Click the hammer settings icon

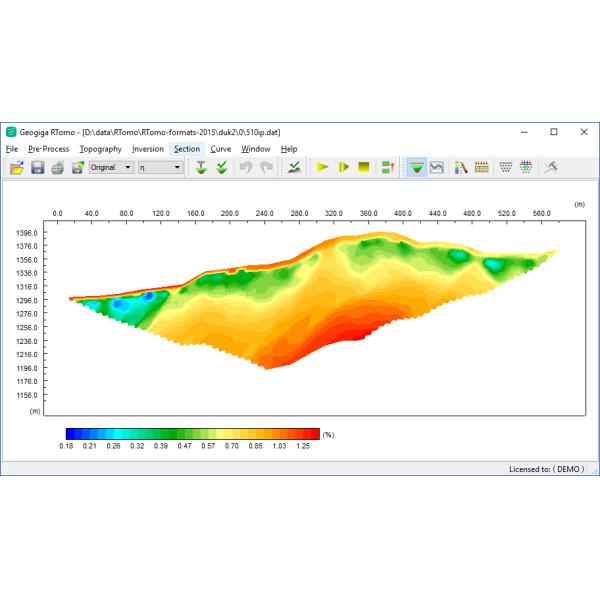pos(551,167)
